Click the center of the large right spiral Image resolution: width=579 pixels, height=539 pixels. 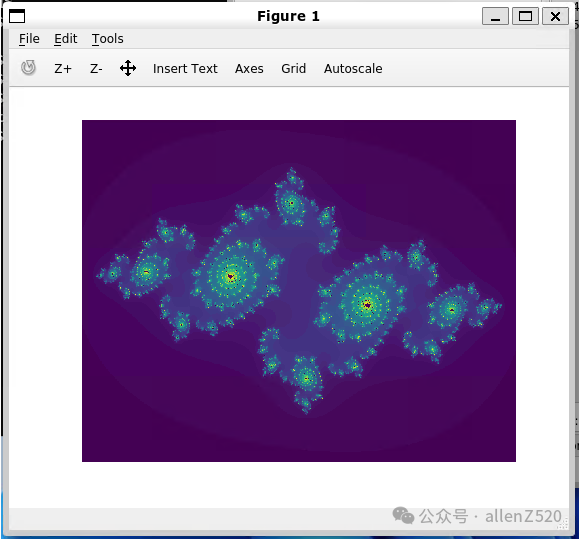(x=367, y=305)
